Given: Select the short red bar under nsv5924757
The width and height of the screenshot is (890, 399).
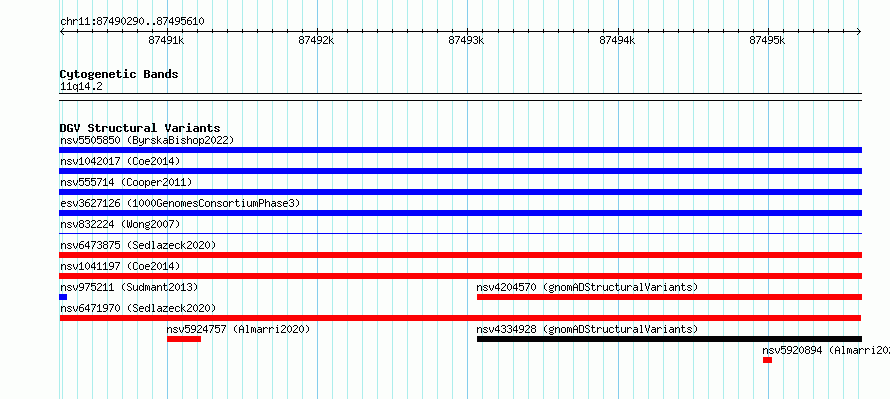Looking at the screenshot, I should pyautogui.click(x=184, y=339).
